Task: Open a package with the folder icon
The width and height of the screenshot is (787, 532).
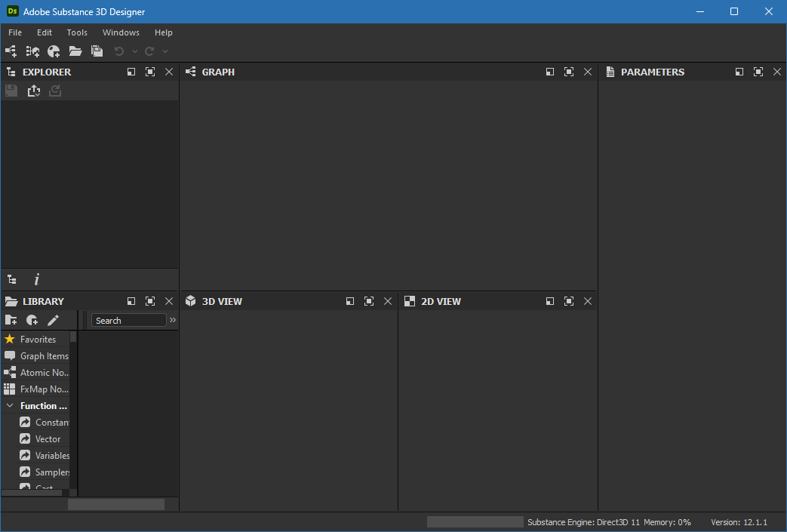Action: 75,51
